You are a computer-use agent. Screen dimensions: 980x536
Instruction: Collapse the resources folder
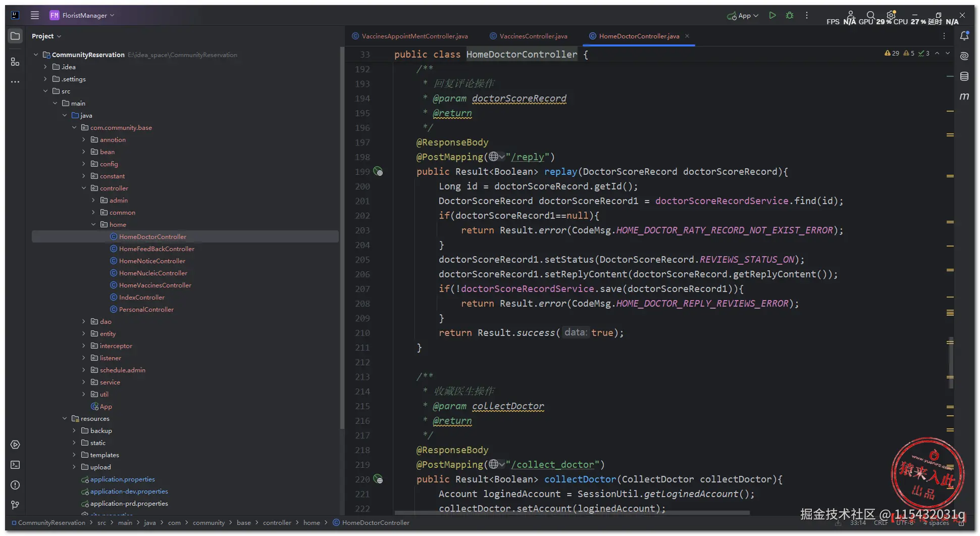65,418
